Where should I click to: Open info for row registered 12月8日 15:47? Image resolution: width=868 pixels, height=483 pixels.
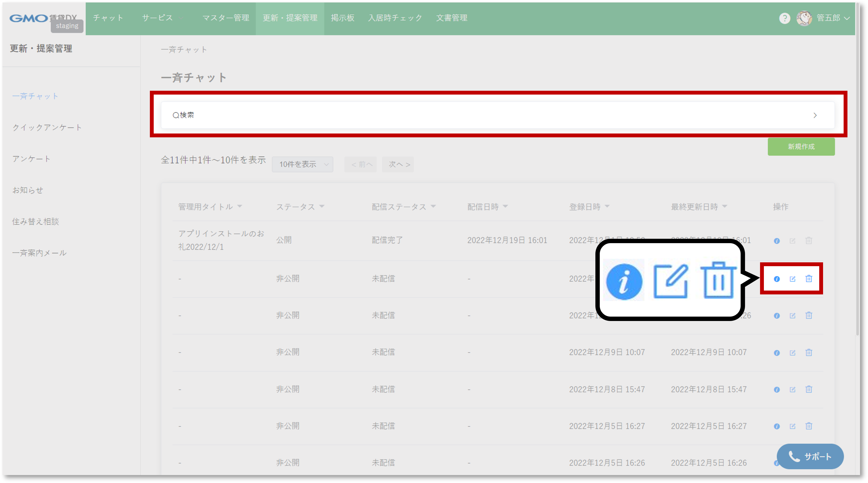pos(777,389)
